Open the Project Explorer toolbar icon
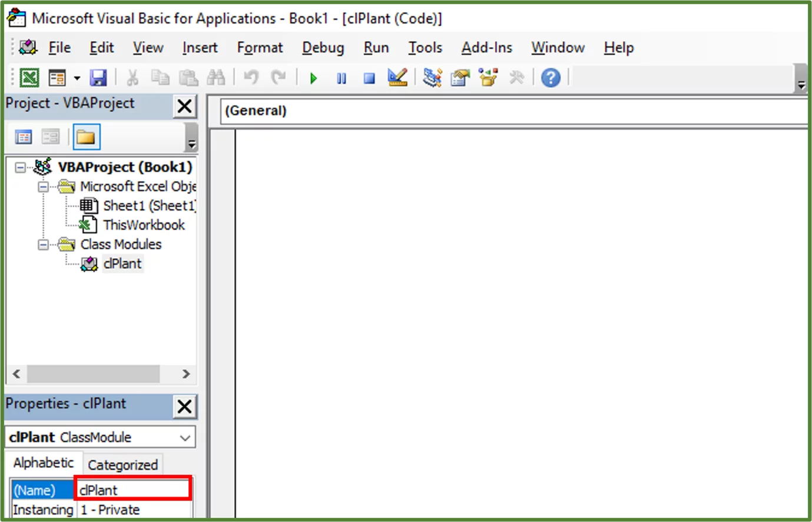Screen dimensions: 812x522 [x=432, y=78]
